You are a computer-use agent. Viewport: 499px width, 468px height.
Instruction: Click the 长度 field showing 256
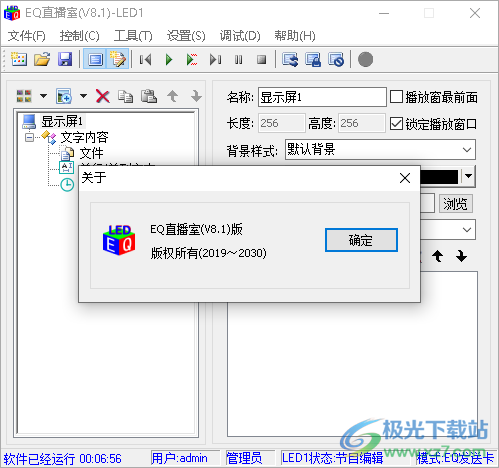coord(282,123)
